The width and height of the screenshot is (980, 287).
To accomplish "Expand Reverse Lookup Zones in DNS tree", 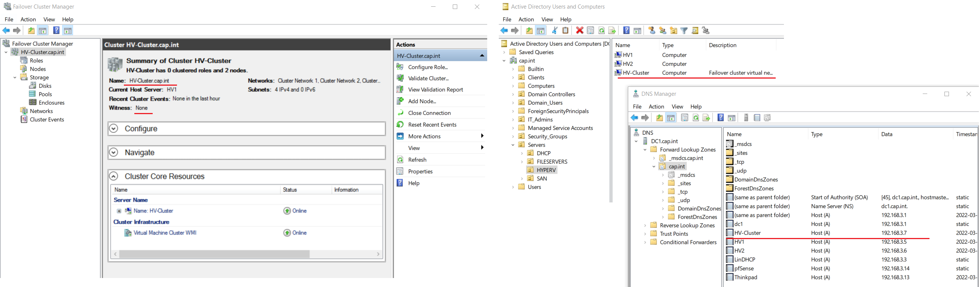I will [x=645, y=225].
